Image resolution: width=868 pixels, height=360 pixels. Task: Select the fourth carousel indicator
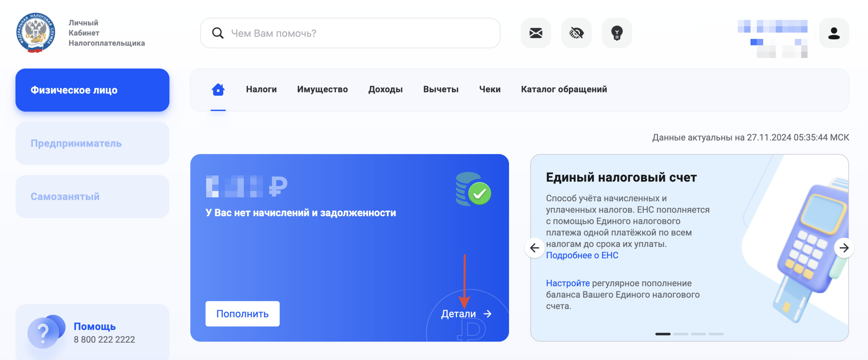point(716,334)
